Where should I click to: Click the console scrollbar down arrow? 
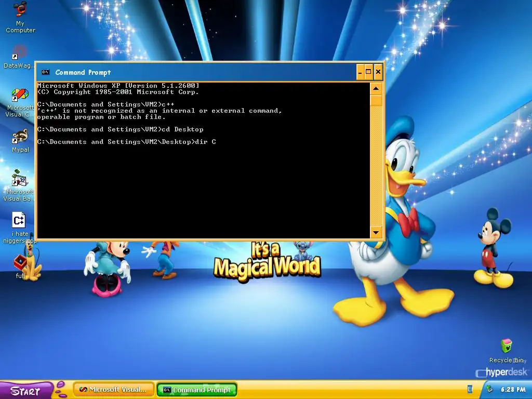coord(376,232)
